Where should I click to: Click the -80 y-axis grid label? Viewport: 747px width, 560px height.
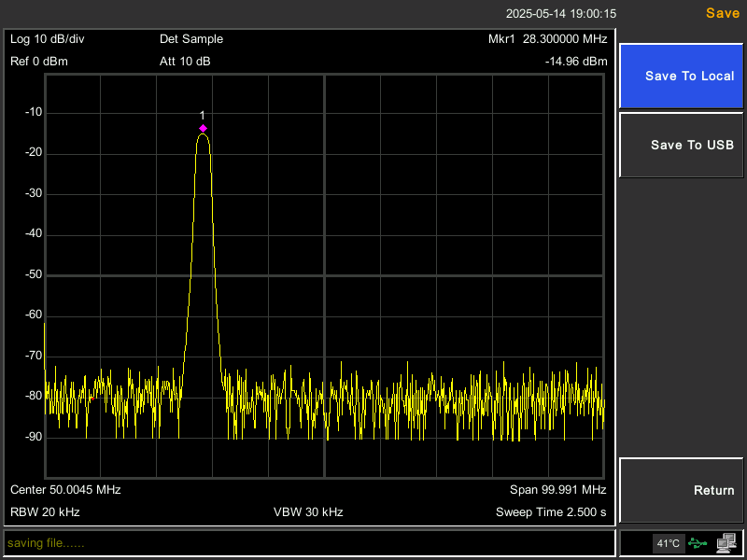34,396
